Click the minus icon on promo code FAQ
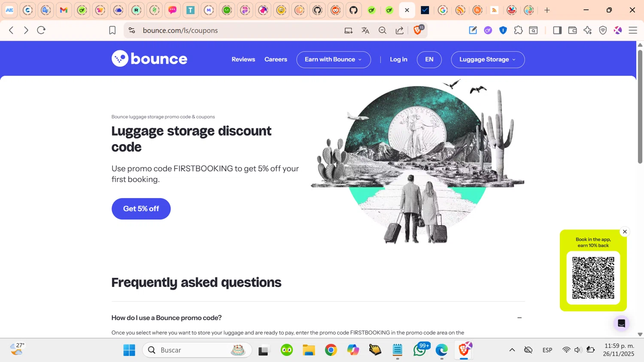Screen dimensions: 644x362 click(x=519, y=318)
